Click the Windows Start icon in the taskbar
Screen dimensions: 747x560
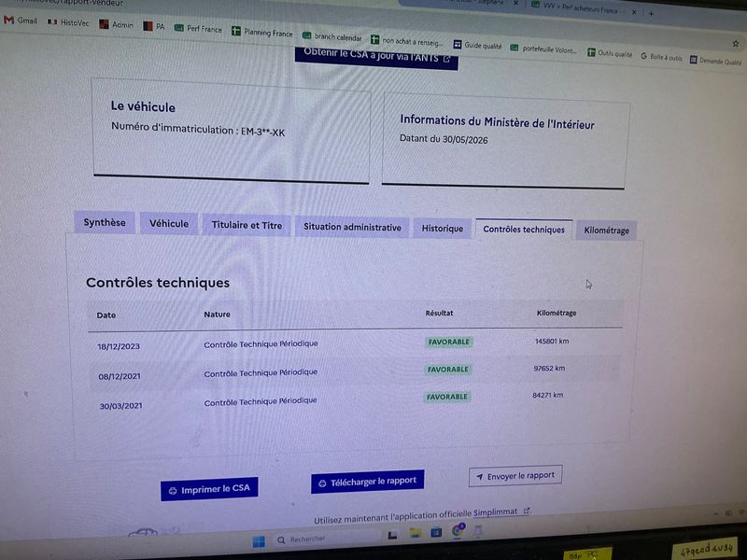click(259, 541)
